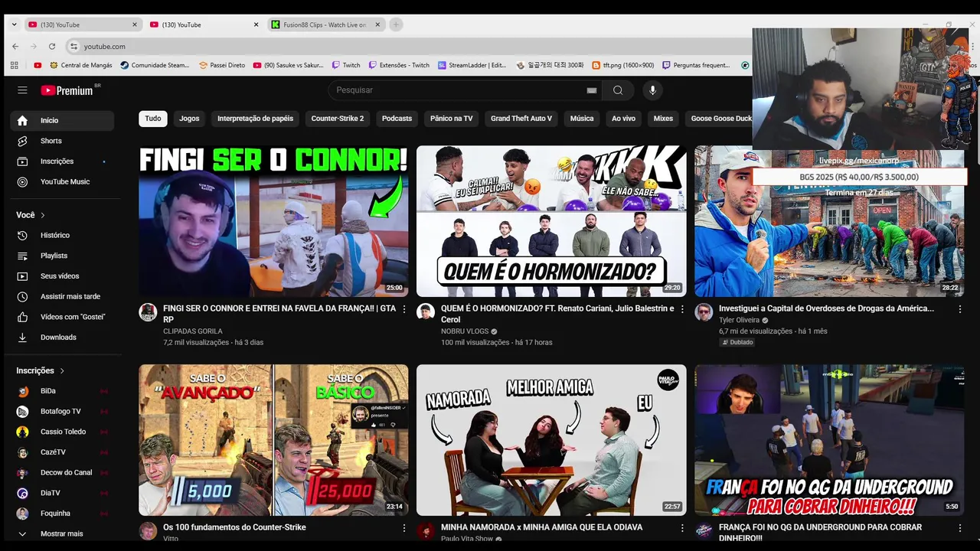Select the Interpretação de papéis chip

point(255,119)
